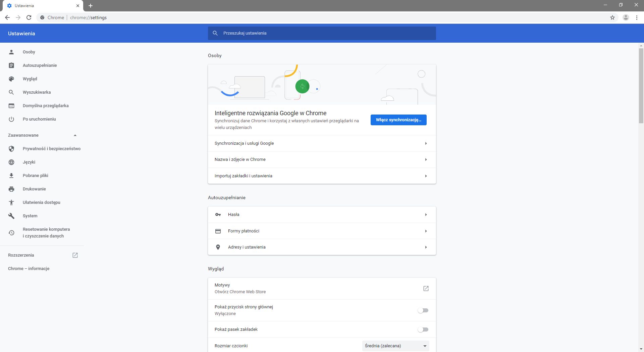Toggle Pokaż pasek zakładek on

tap(423, 329)
